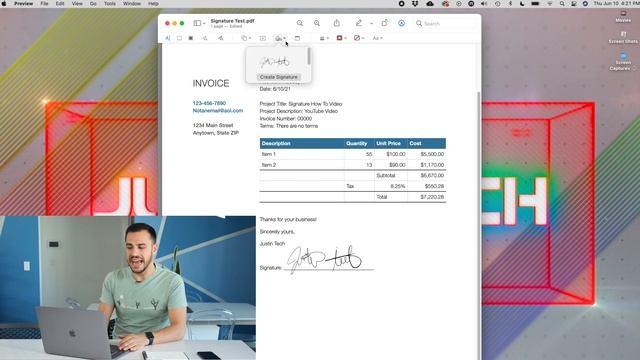Add a Note annotation
The height and width of the screenshot is (360, 640).
pyautogui.click(x=297, y=38)
